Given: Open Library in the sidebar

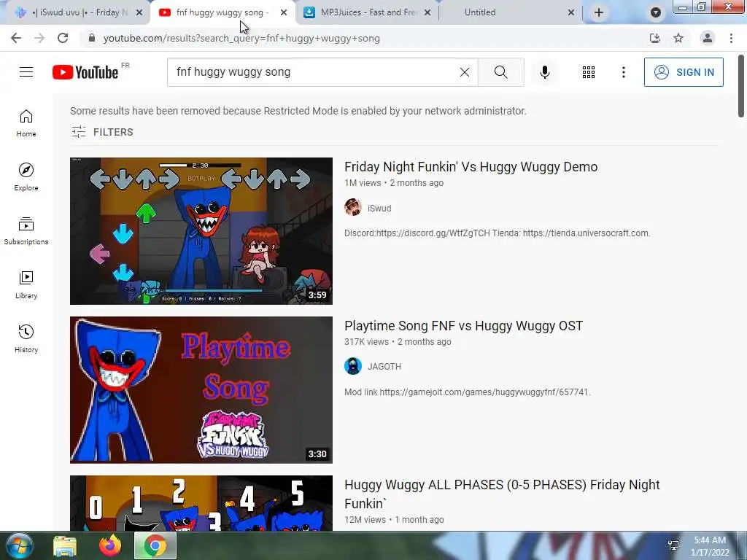Looking at the screenshot, I should pos(26,285).
